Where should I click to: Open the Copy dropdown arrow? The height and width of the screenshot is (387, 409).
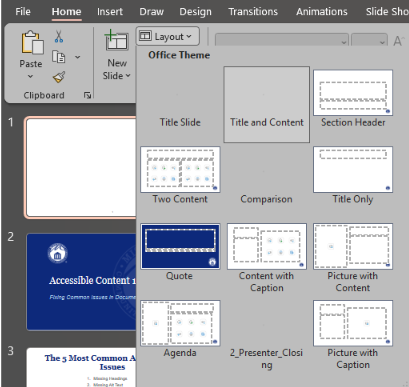(77, 57)
